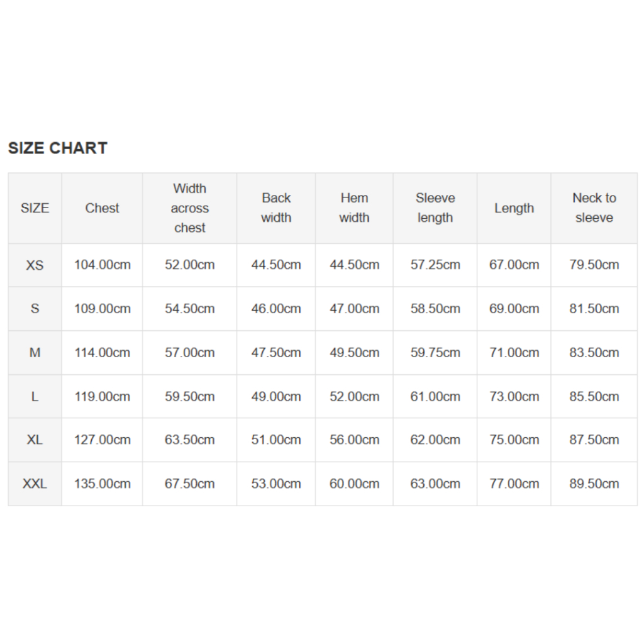Select the Chest column header
This screenshot has height=644, width=644.
pos(102,208)
